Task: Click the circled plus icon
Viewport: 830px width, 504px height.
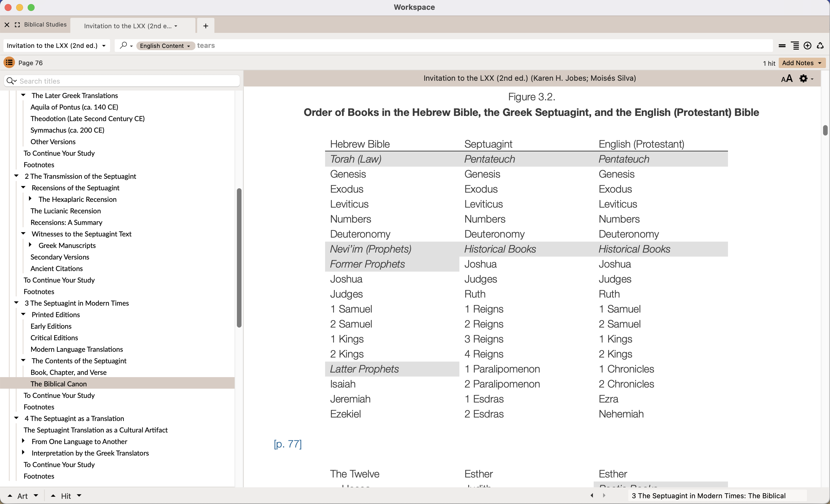Action: (x=808, y=46)
